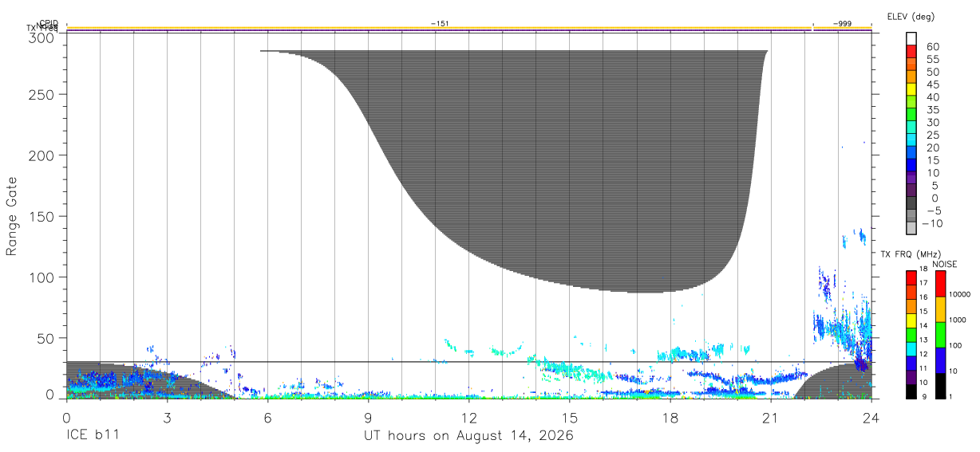
Task: Click the 150 tick label on Range Gate axis
Action: click(x=41, y=216)
